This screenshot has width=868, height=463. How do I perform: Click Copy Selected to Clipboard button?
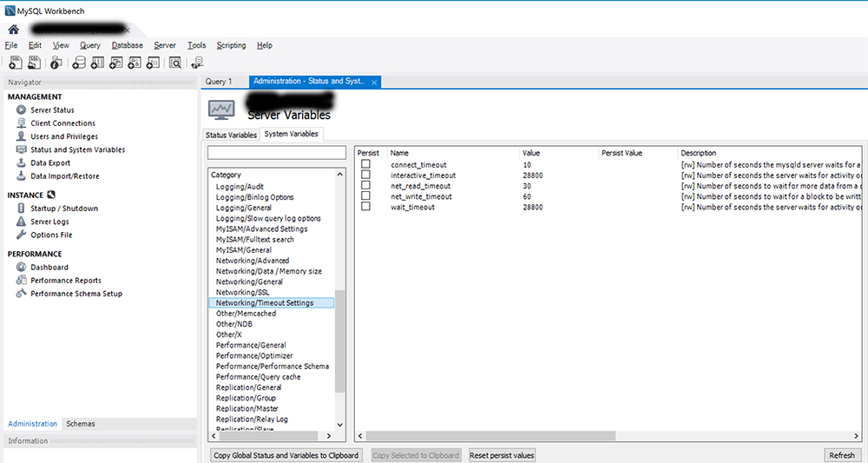[x=416, y=455]
